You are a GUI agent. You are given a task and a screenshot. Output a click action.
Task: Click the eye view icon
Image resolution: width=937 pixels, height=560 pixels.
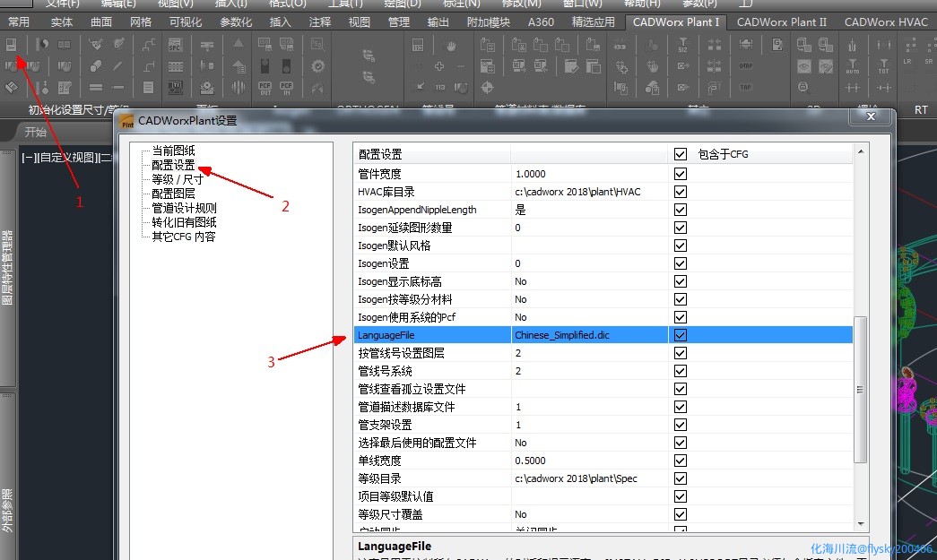point(804,66)
